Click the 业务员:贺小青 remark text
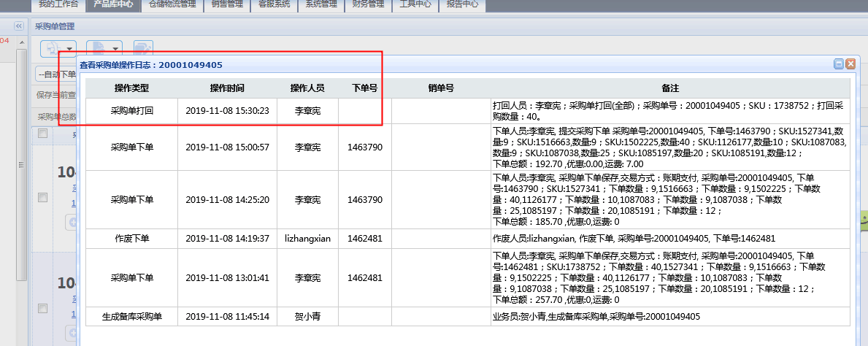868x346 pixels. click(x=596, y=317)
